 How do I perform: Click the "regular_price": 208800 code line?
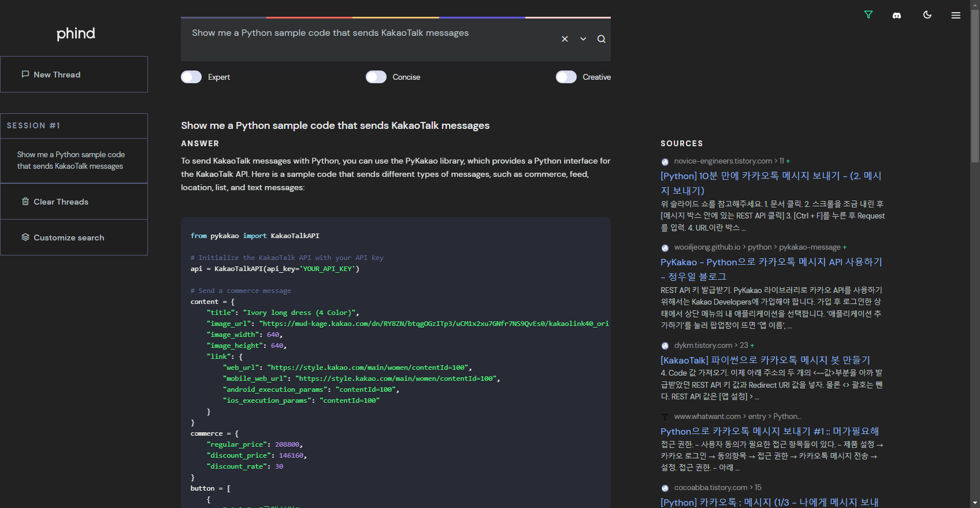coord(255,444)
